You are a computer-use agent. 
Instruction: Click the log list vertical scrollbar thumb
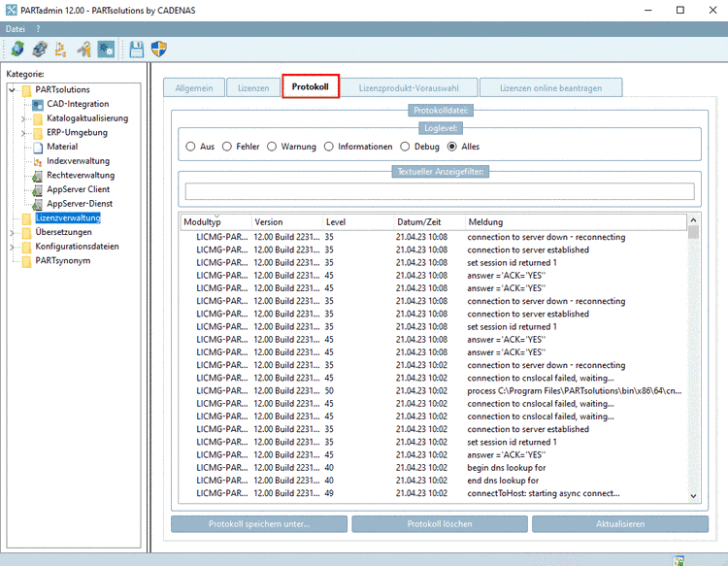pyautogui.click(x=693, y=232)
